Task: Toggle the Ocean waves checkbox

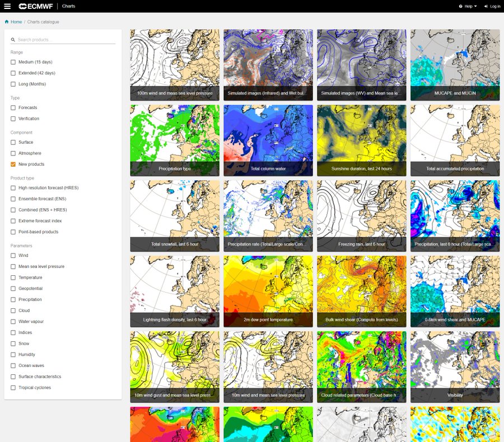Action: [13, 365]
